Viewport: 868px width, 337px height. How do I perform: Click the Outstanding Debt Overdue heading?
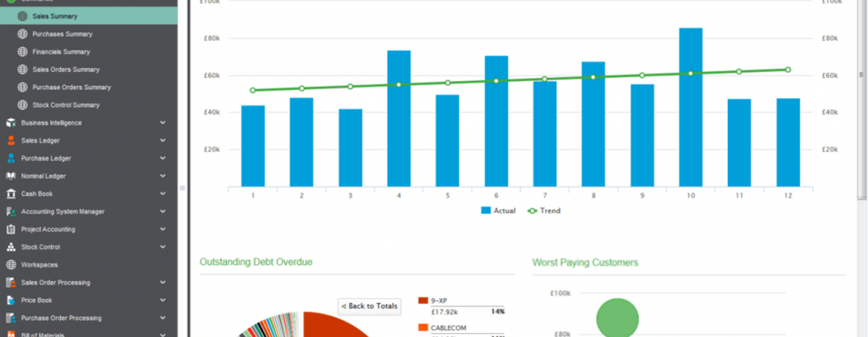click(256, 261)
